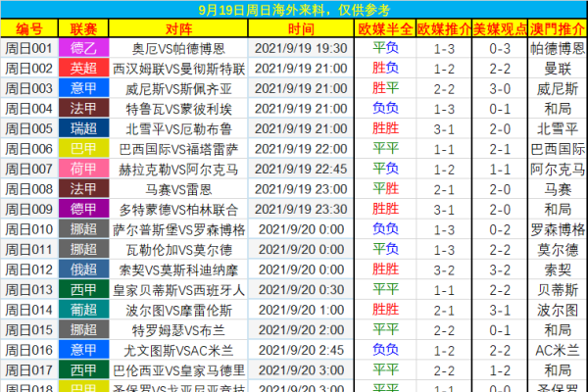Click the 时间 column header

pyautogui.click(x=301, y=28)
